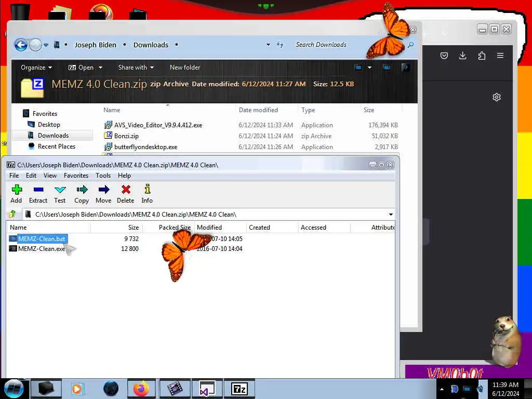Open the 7-Zip Edit menu
This screenshot has height=399, width=532.
31,176
